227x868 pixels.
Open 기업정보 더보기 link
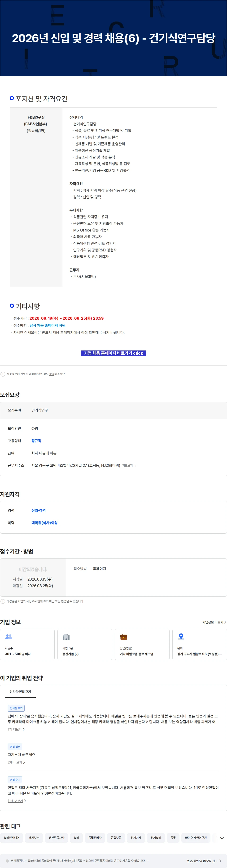214,622
